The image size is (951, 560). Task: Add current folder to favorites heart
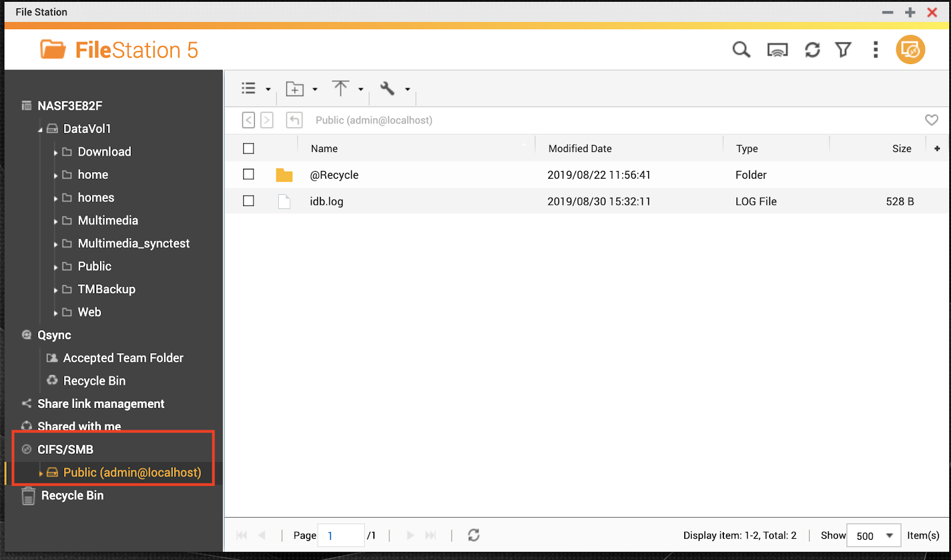[931, 120]
